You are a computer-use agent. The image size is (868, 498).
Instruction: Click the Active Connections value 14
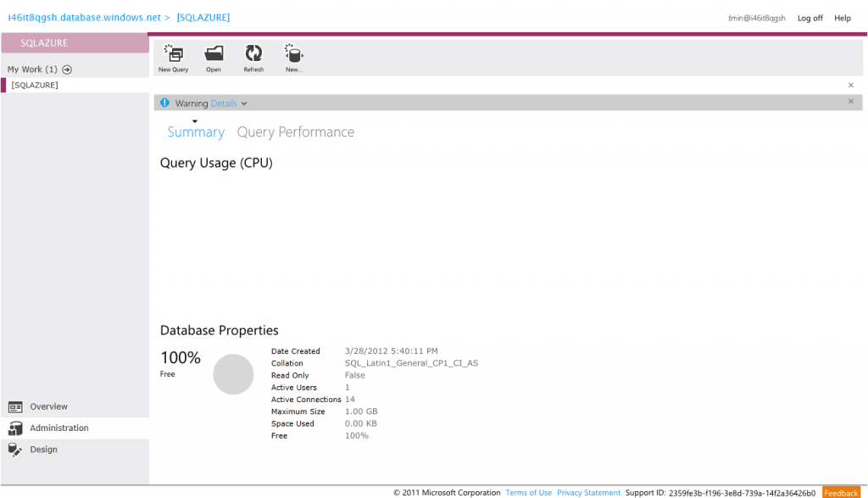point(350,400)
